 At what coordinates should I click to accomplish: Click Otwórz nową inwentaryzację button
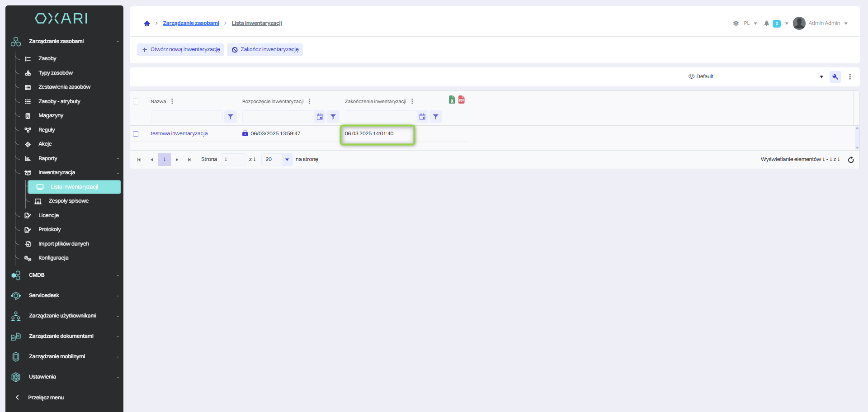pyautogui.click(x=181, y=50)
